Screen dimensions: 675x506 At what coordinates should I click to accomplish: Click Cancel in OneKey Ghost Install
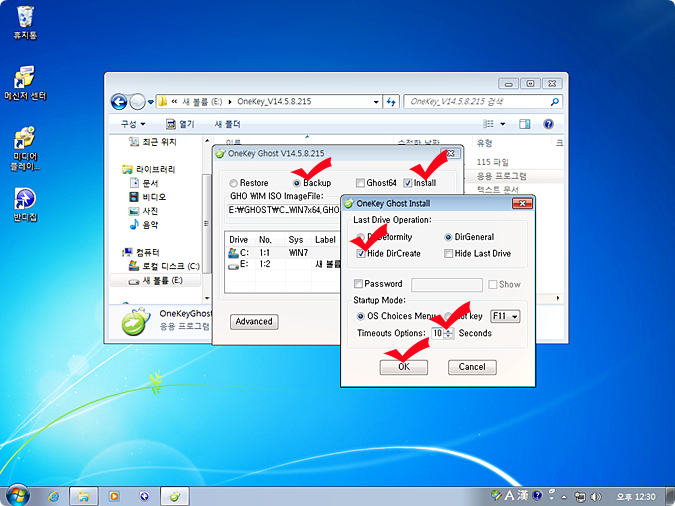(x=472, y=367)
